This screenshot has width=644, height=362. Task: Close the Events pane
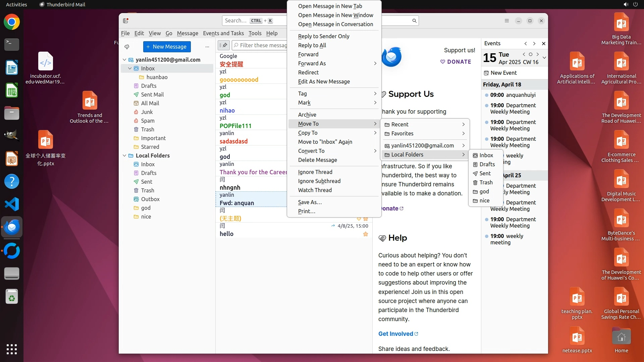click(x=544, y=44)
